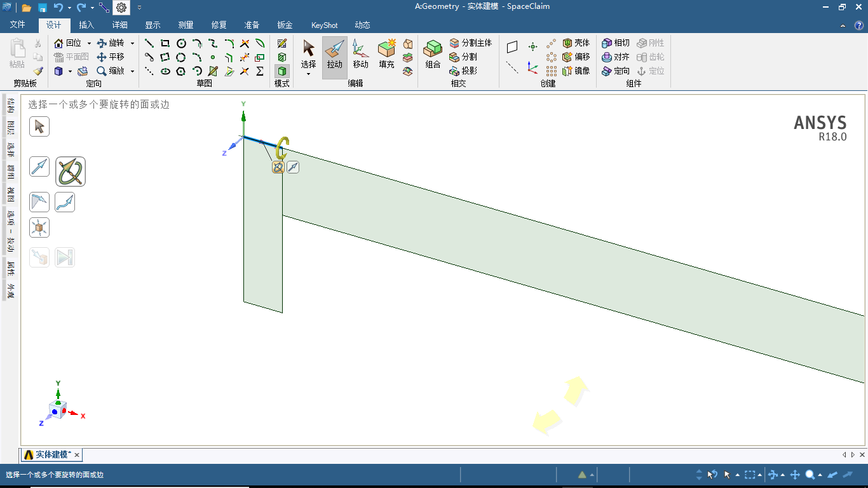This screenshot has width=868, height=488.
Task: Select the 对齐 (Align) assembly constraint
Action: (x=616, y=57)
